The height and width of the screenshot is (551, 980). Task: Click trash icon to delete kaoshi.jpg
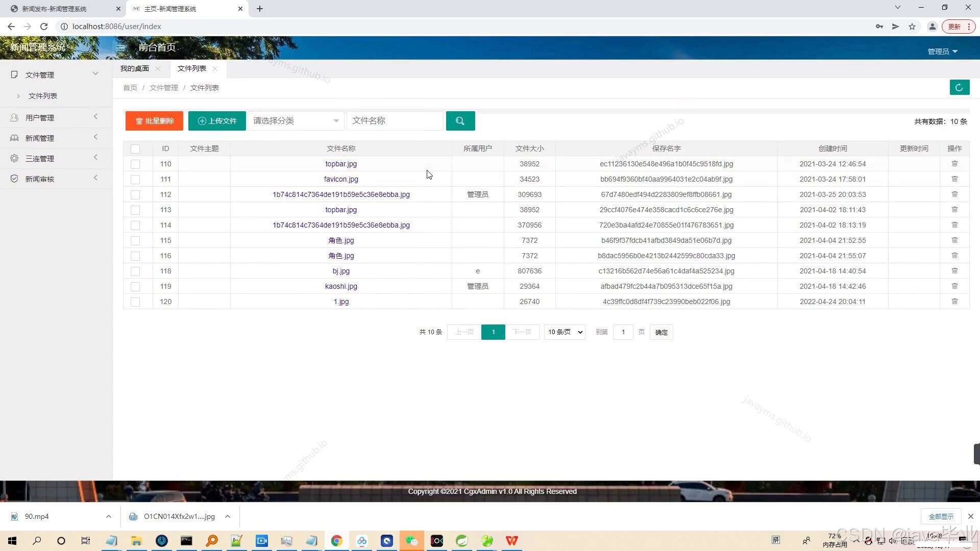click(954, 286)
